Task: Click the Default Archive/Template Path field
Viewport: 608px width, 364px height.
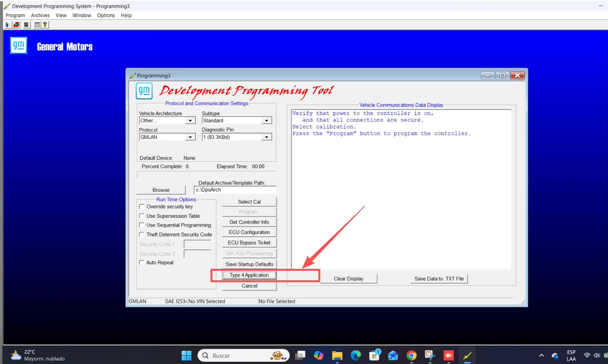Action: point(236,190)
